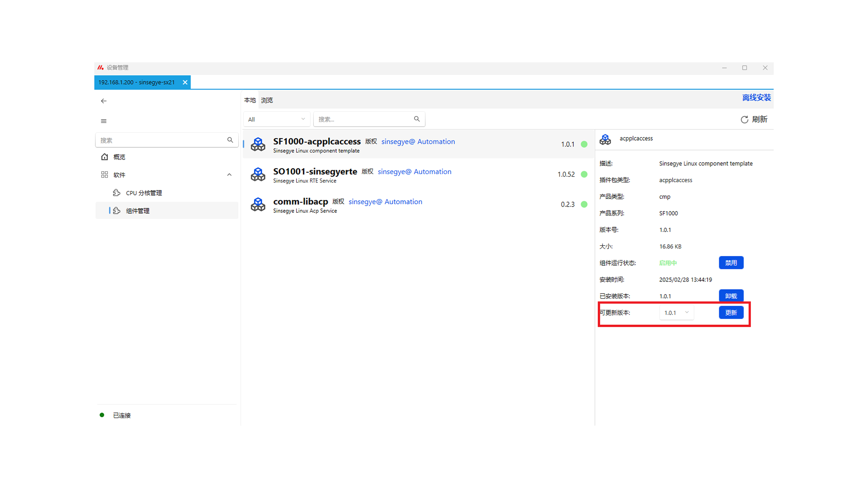Click the 卸载 uninstall button
This screenshot has height=488, width=868.
(x=731, y=296)
